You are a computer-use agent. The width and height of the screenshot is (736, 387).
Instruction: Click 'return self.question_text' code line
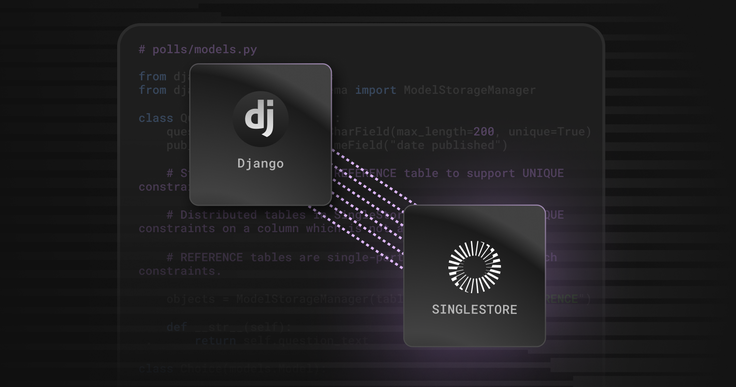(x=281, y=341)
